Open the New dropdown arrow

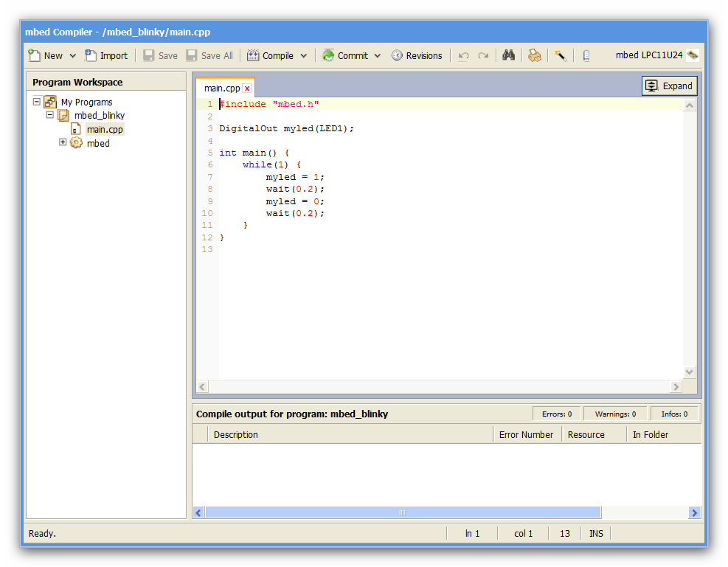[72, 56]
